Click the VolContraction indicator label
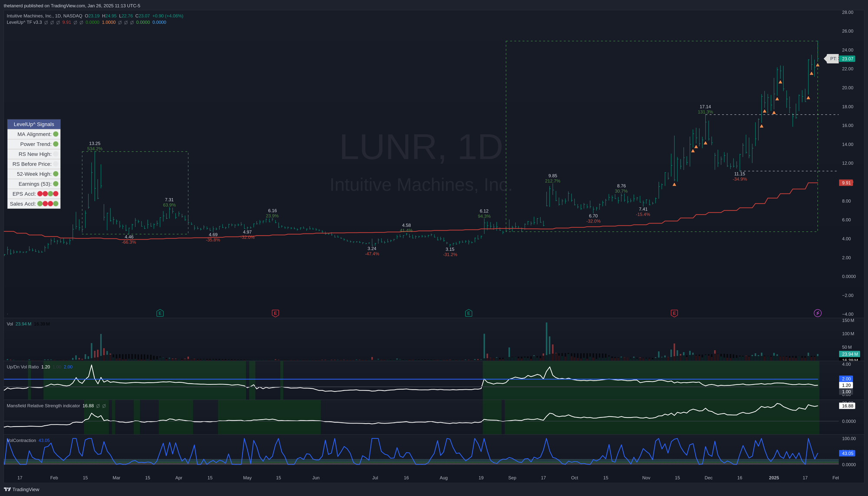The image size is (868, 496). [21, 441]
